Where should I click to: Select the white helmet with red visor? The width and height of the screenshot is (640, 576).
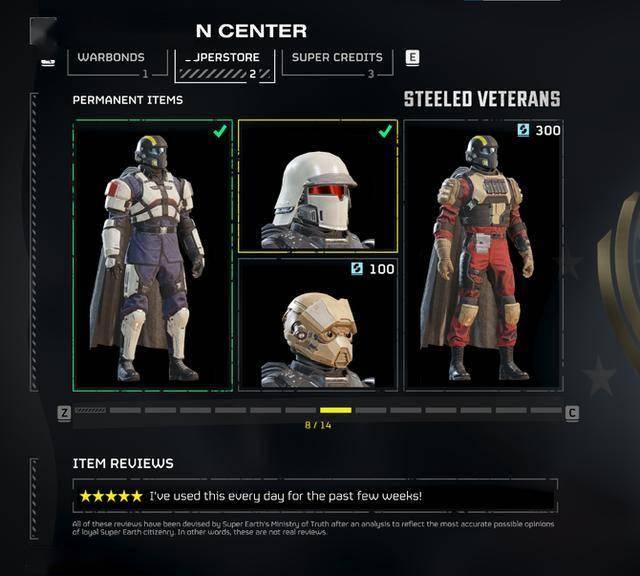tap(318, 186)
